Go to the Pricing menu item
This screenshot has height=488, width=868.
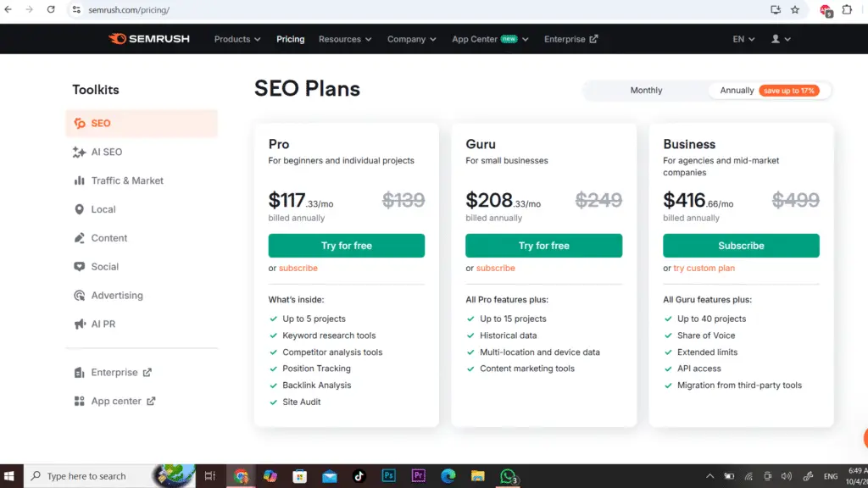click(290, 39)
